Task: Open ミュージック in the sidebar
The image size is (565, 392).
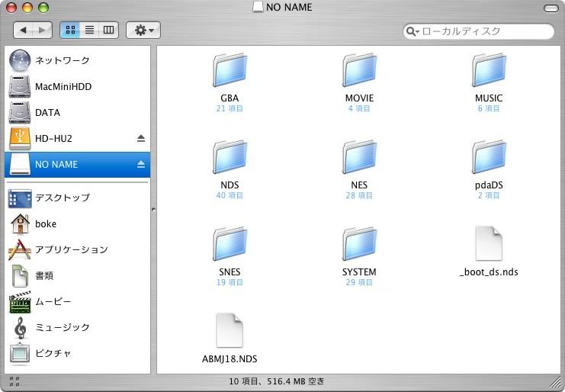Action: [78, 327]
